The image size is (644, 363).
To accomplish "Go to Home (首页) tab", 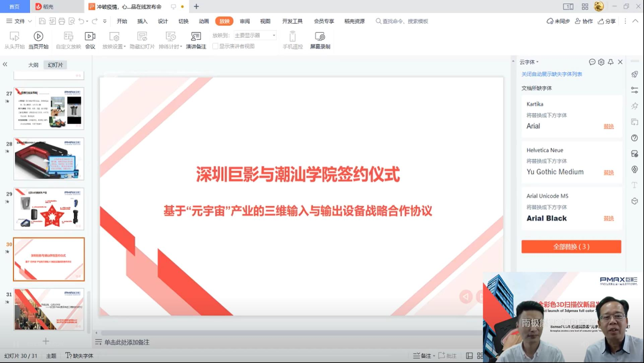I will pyautogui.click(x=14, y=7).
